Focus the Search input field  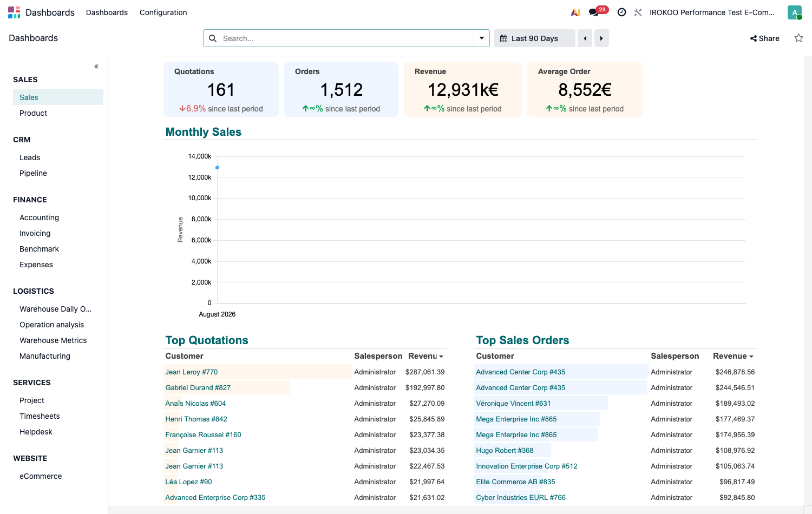pos(346,38)
